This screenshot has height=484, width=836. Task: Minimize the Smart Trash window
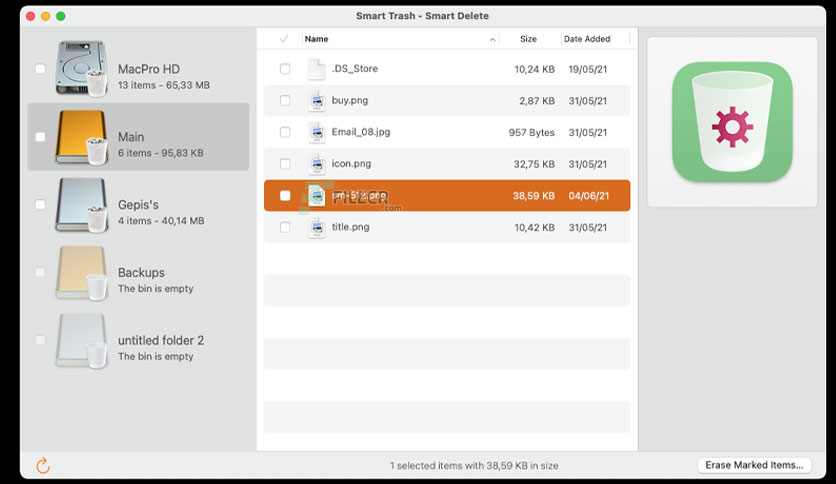[46, 16]
